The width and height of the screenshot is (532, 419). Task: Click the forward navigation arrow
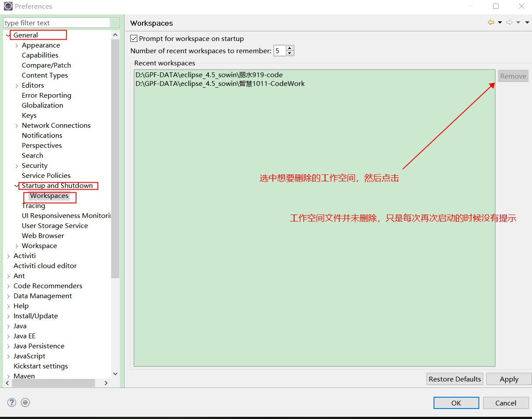click(x=509, y=22)
